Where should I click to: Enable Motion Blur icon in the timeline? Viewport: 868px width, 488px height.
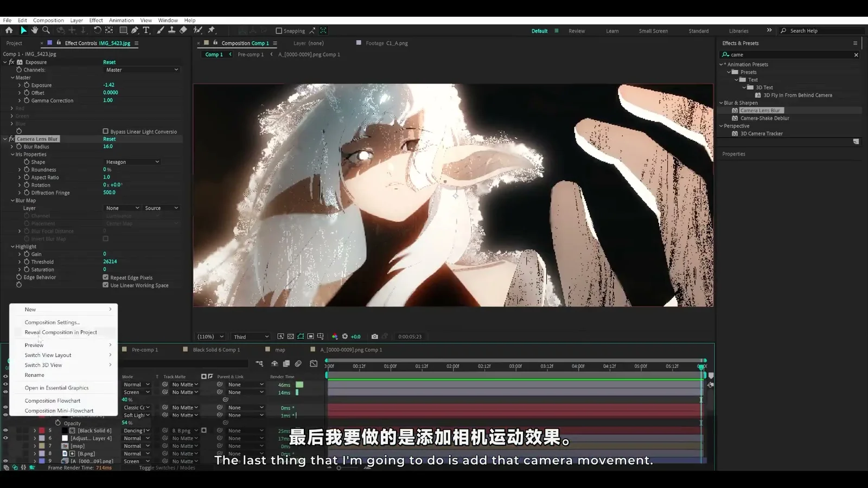click(298, 364)
